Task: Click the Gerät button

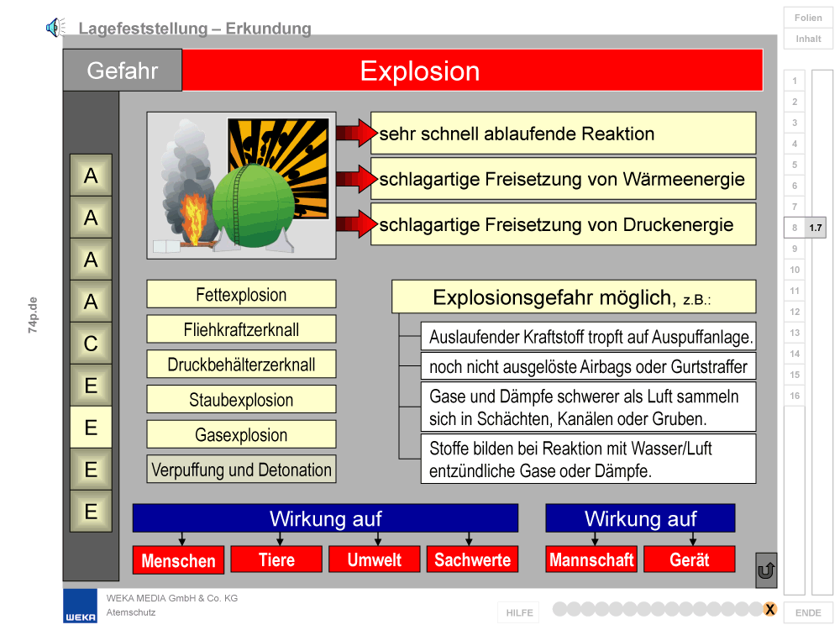Action: pyautogui.click(x=690, y=559)
